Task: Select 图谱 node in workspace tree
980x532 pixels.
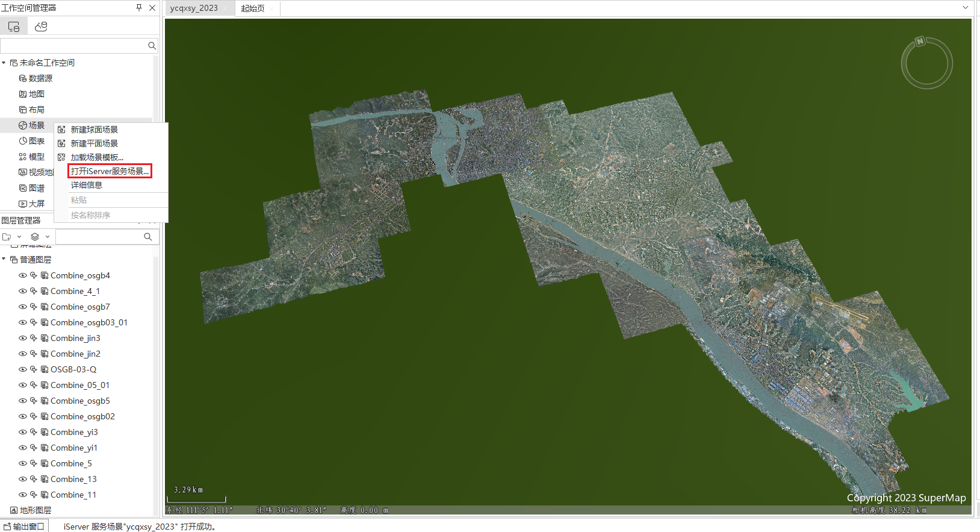Action: coord(36,188)
